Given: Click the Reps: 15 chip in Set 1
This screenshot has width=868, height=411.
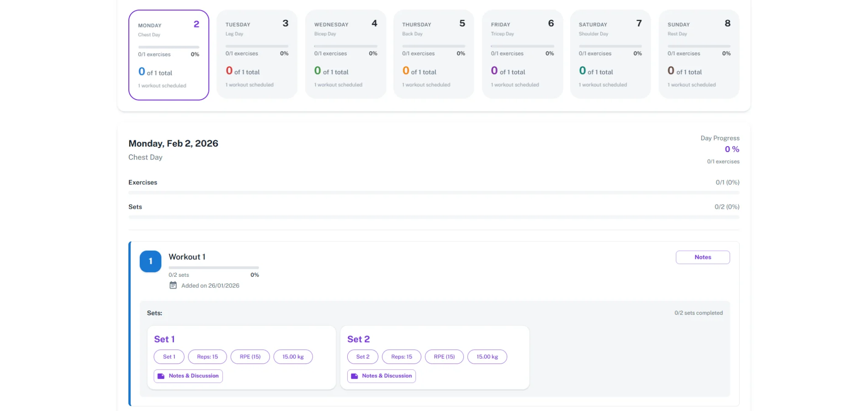Looking at the screenshot, I should pyautogui.click(x=207, y=357).
